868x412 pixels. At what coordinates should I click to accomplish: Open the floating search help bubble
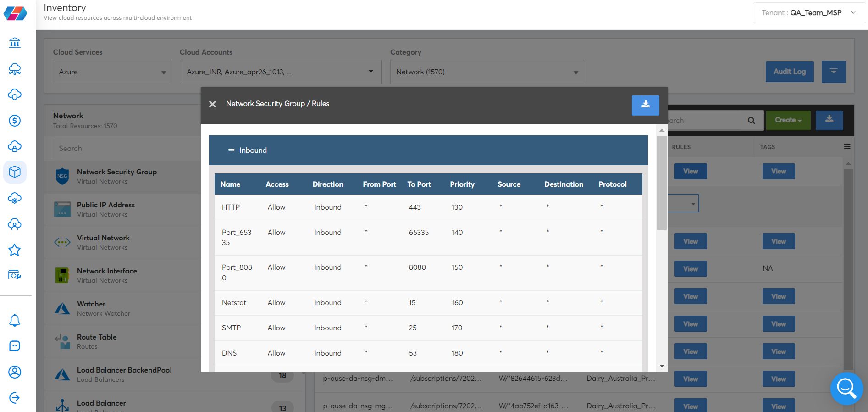[846, 388]
